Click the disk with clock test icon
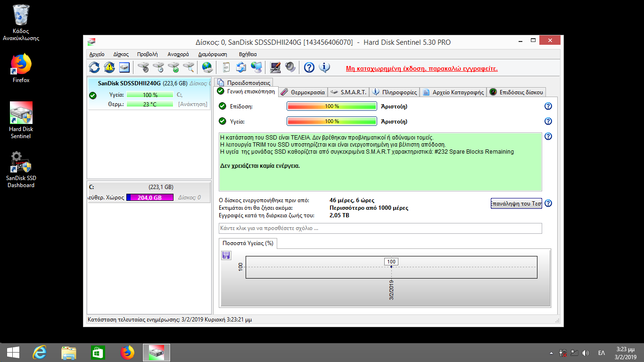 click(x=158, y=67)
